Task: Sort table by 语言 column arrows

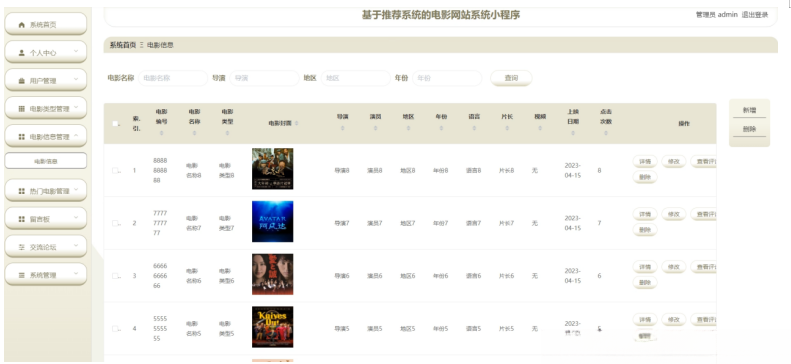Action: pos(474,129)
